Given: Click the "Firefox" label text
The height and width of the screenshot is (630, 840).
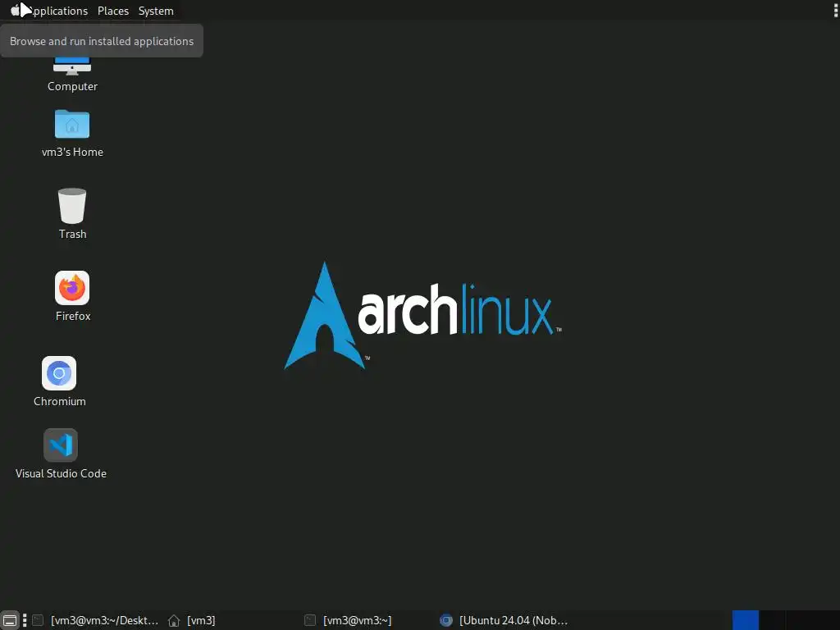Looking at the screenshot, I should (73, 316).
